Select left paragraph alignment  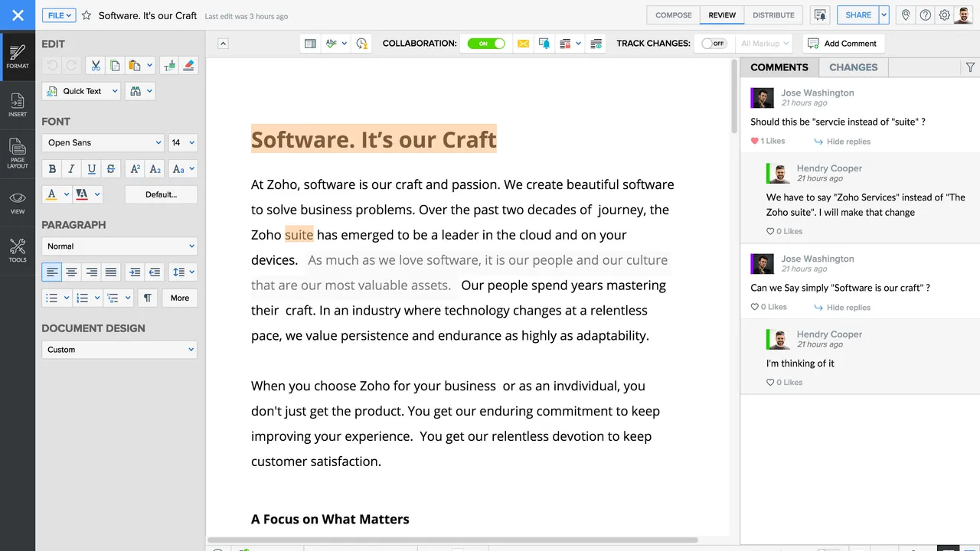click(x=52, y=272)
